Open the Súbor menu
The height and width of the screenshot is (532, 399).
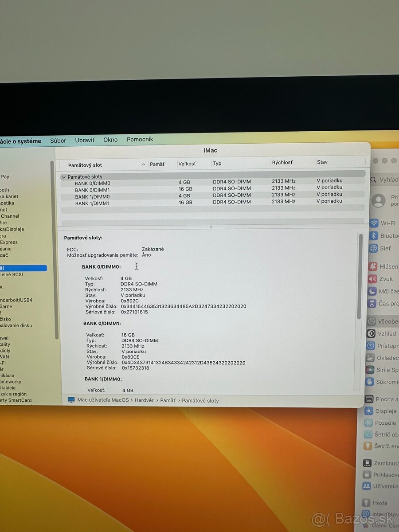pyautogui.click(x=58, y=140)
